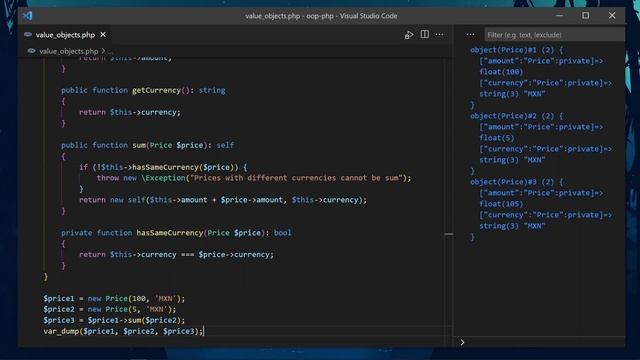The height and width of the screenshot is (360, 640).
Task: Select the value_objects.php editor tab
Action: click(65, 35)
